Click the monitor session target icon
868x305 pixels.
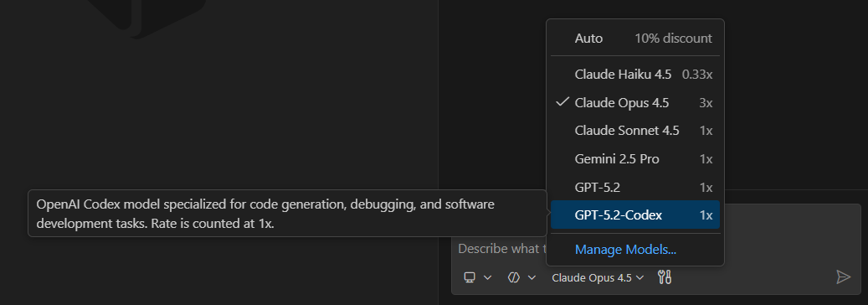tap(470, 277)
